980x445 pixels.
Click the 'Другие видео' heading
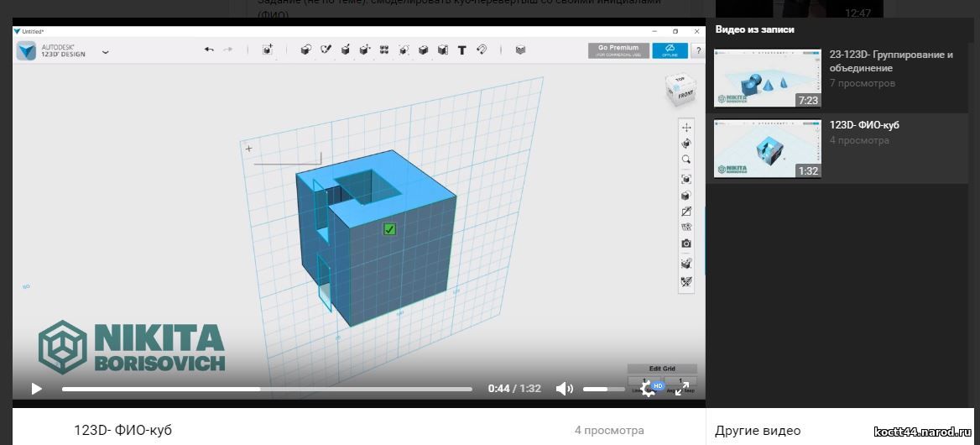point(758,431)
